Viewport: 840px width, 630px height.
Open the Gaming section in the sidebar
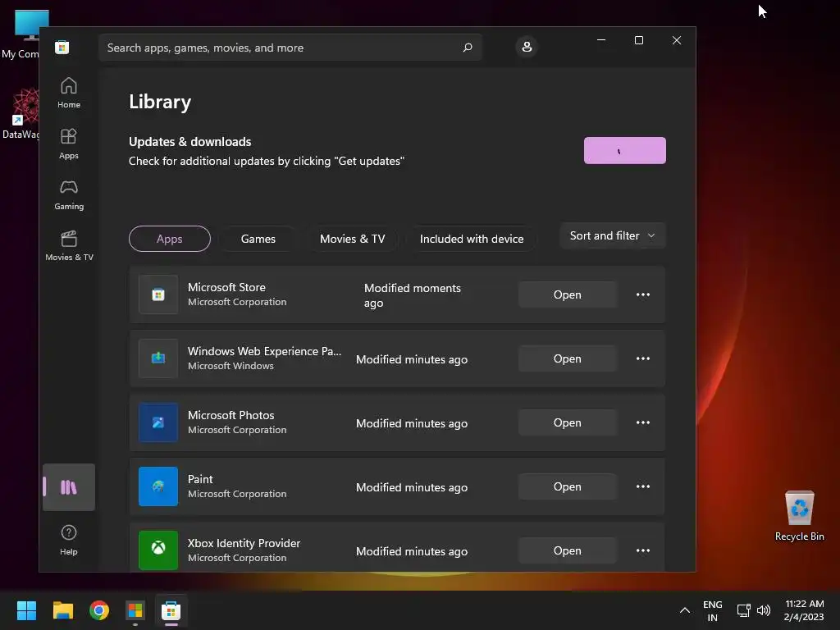point(69,194)
